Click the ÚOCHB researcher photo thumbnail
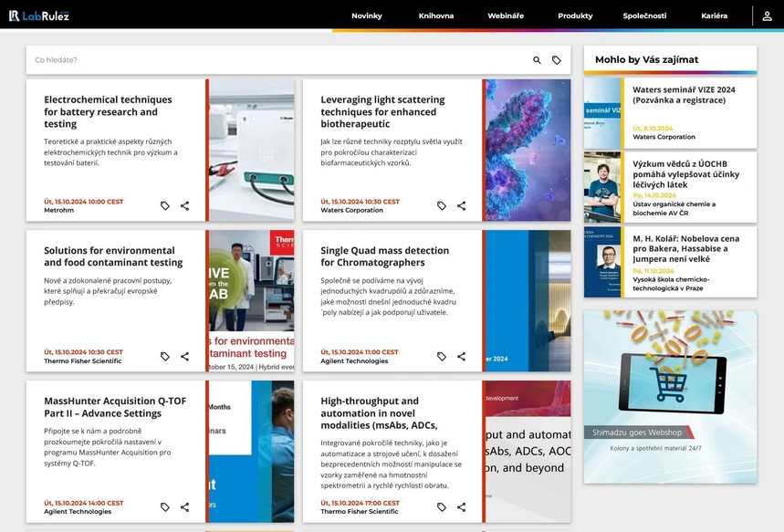The width and height of the screenshot is (784, 532). point(602,187)
